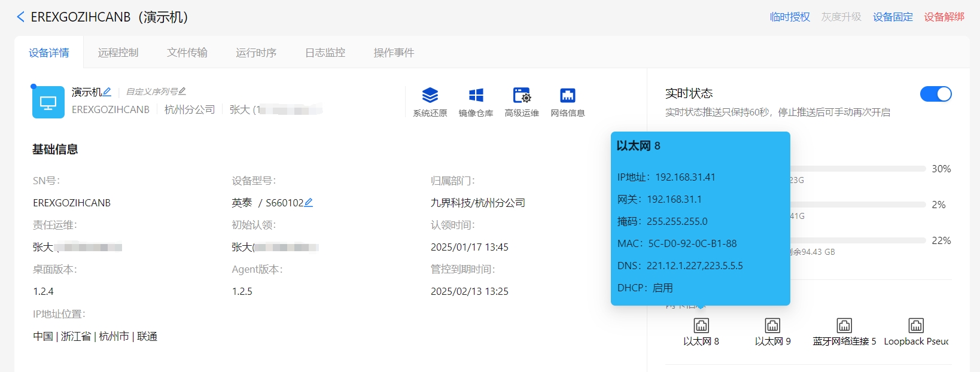The width and height of the screenshot is (980, 372).
Task: Click SN value EREXGOZIHCANB under 基础信息
Action: [x=72, y=203]
